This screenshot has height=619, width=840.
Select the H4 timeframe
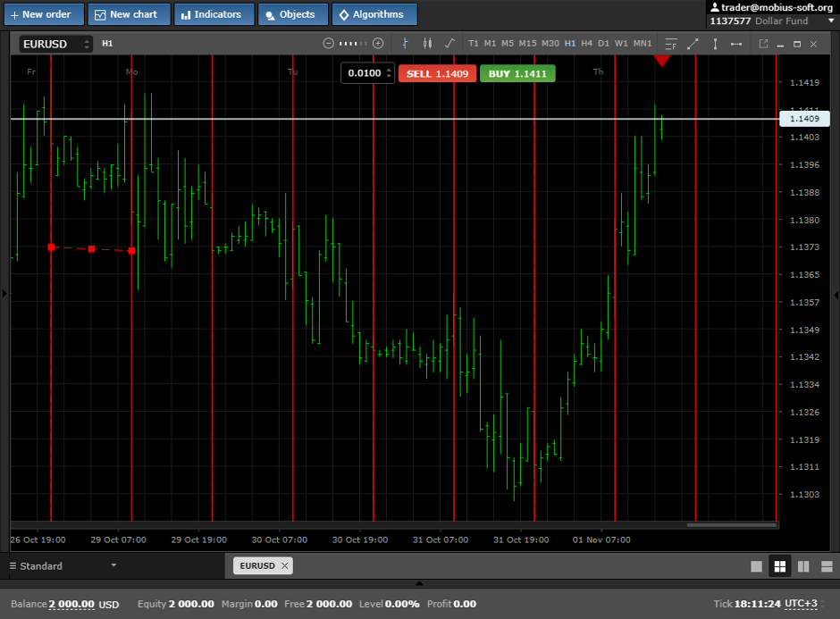point(586,44)
